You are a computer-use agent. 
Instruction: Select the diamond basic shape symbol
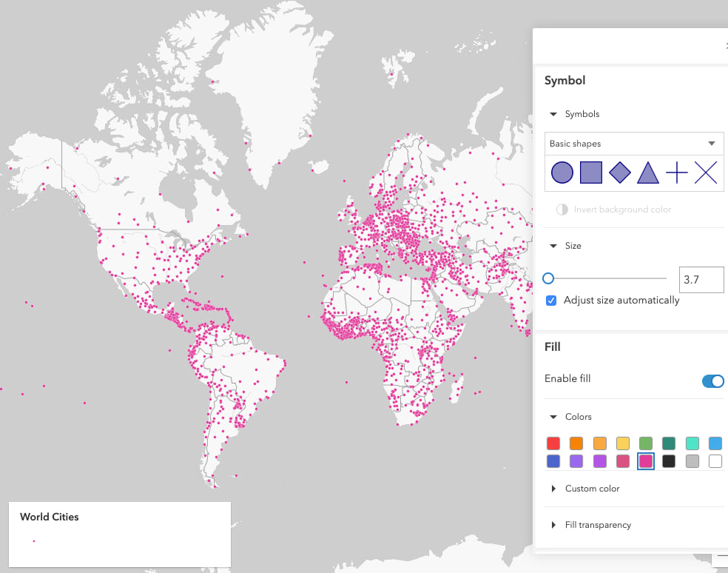coord(619,173)
